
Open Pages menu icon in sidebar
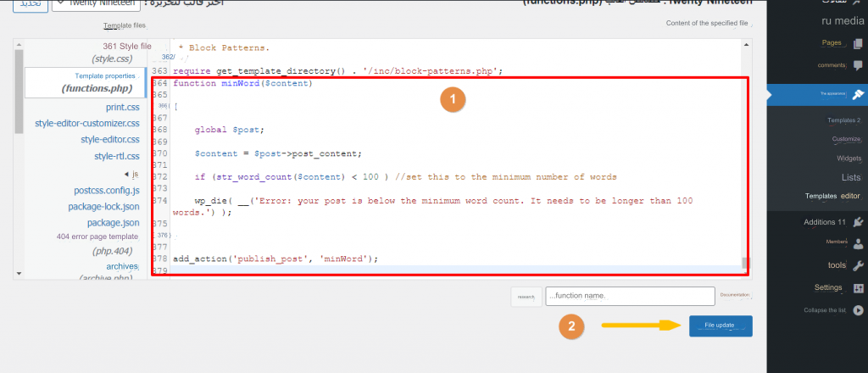[858, 43]
